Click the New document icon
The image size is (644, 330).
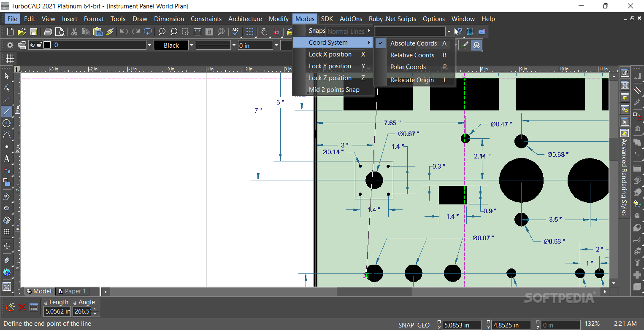click(x=11, y=32)
